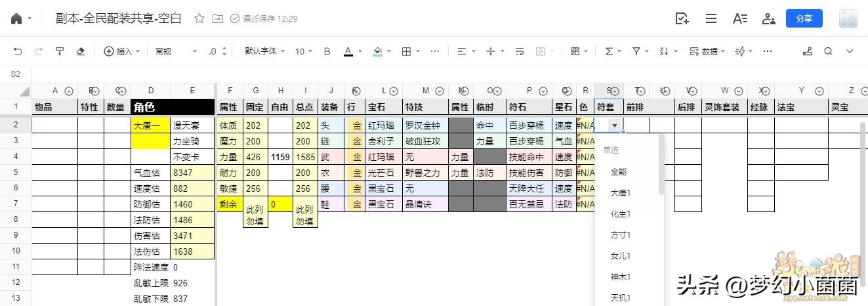Apply the fill color bucket
The image size is (868, 306).
pyautogui.click(x=377, y=51)
